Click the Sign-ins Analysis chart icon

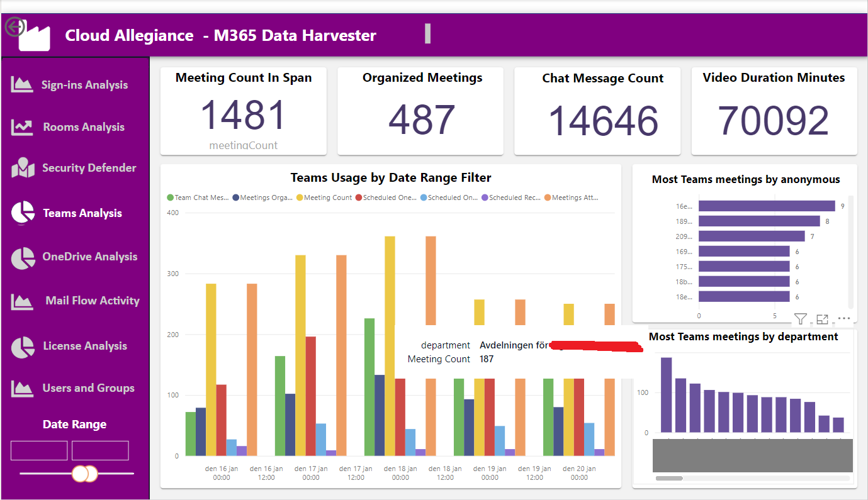coord(22,84)
